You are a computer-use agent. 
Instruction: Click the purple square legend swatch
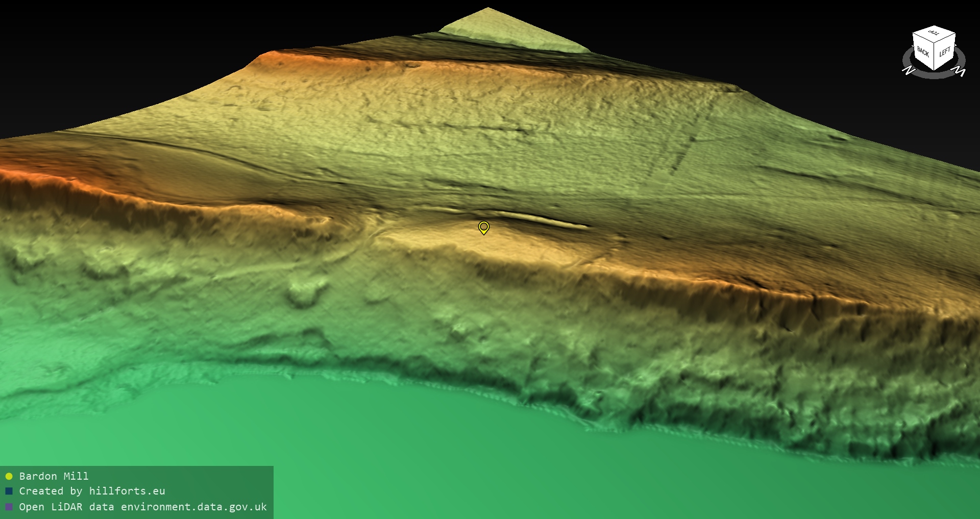(9, 507)
